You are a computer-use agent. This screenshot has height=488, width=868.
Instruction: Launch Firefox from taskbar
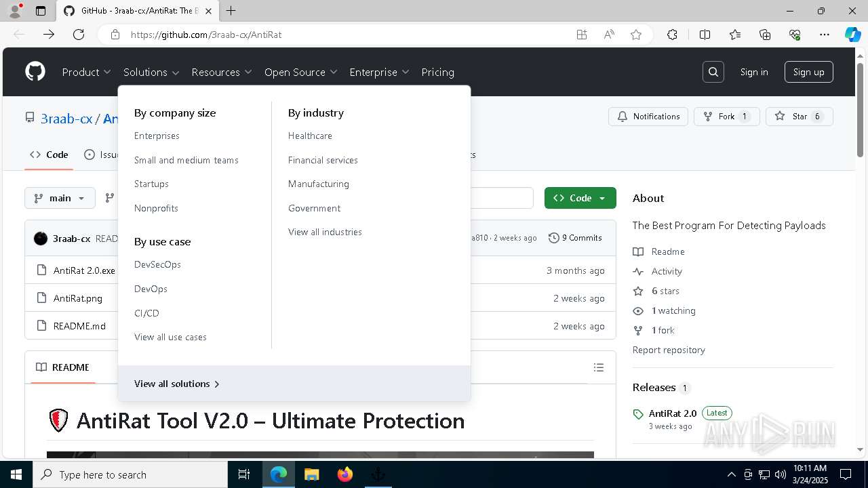[345, 474]
